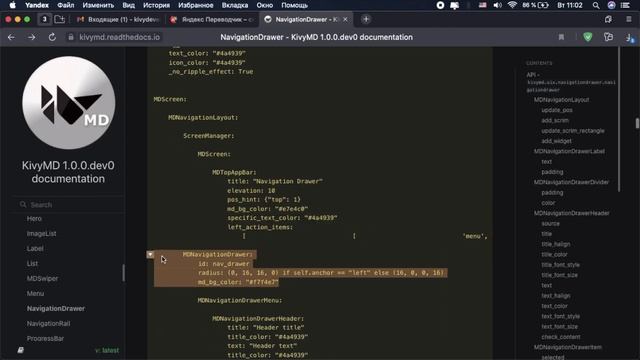Screen dimensions: 640x360
Task: Go forward with the right arrow
Action: pos(31,37)
